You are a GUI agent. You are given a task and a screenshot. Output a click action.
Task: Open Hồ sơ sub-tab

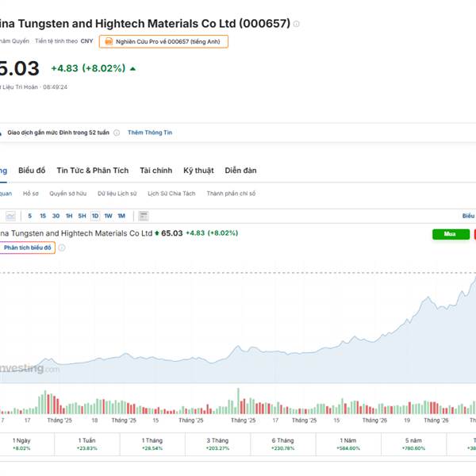point(31,194)
